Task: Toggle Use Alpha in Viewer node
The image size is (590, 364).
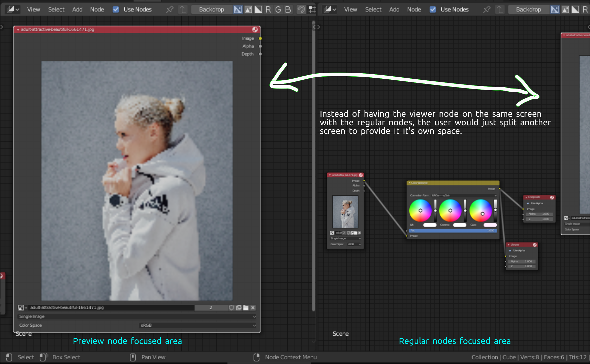Action: coord(510,251)
